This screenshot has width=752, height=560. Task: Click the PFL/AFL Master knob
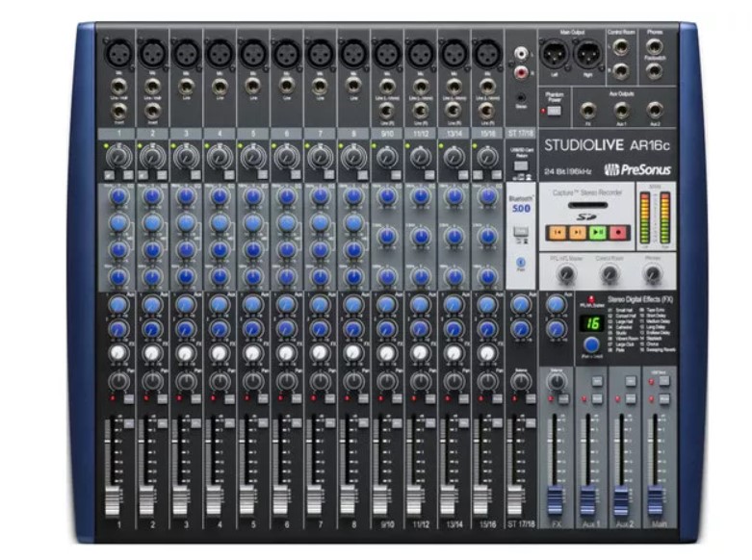(x=567, y=274)
